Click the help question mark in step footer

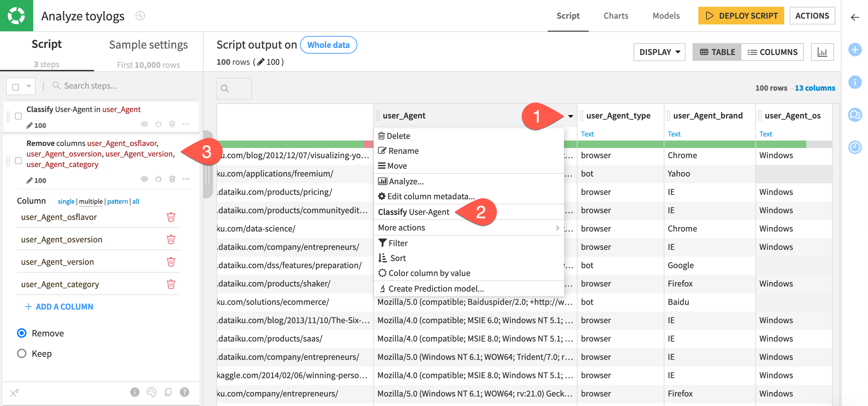(x=185, y=392)
